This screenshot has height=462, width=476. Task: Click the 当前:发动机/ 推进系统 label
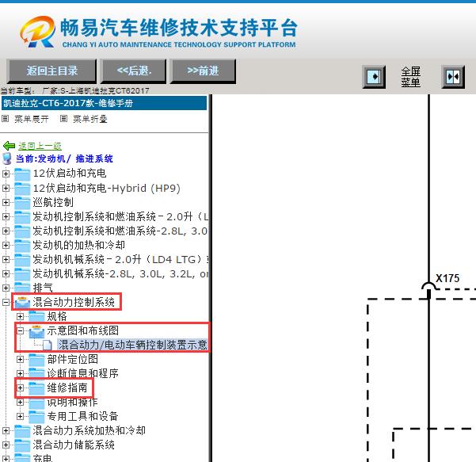[x=64, y=158]
